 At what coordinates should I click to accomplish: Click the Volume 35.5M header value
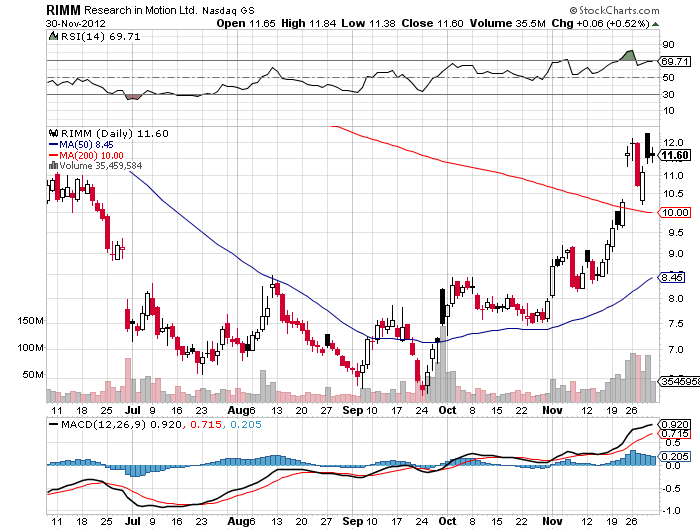coord(508,23)
